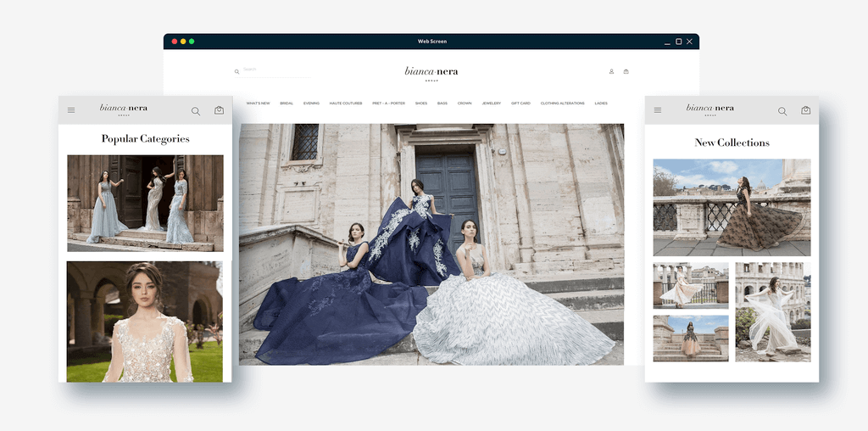Open the collection image of blush dress among columns

[691, 286]
